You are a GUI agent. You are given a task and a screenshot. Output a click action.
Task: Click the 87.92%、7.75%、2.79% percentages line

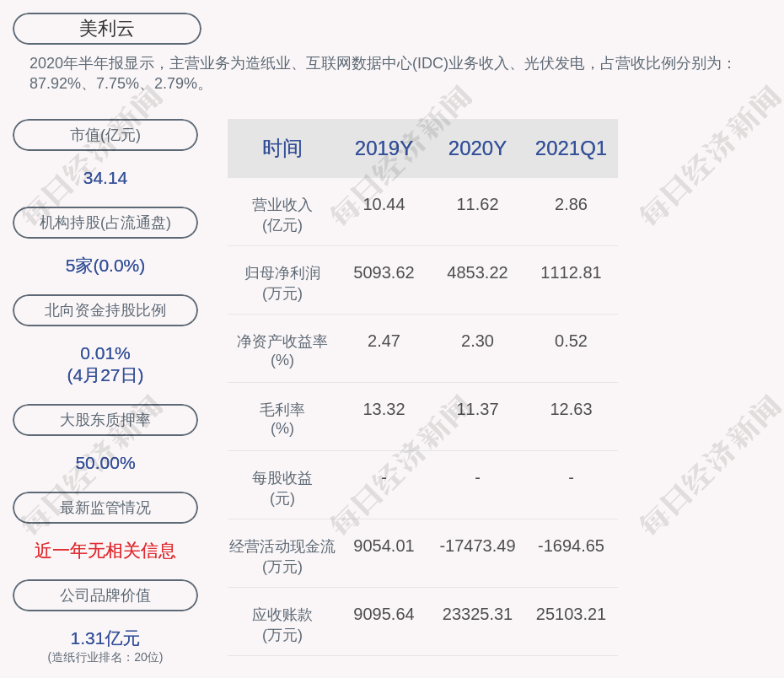pyautogui.click(x=117, y=83)
